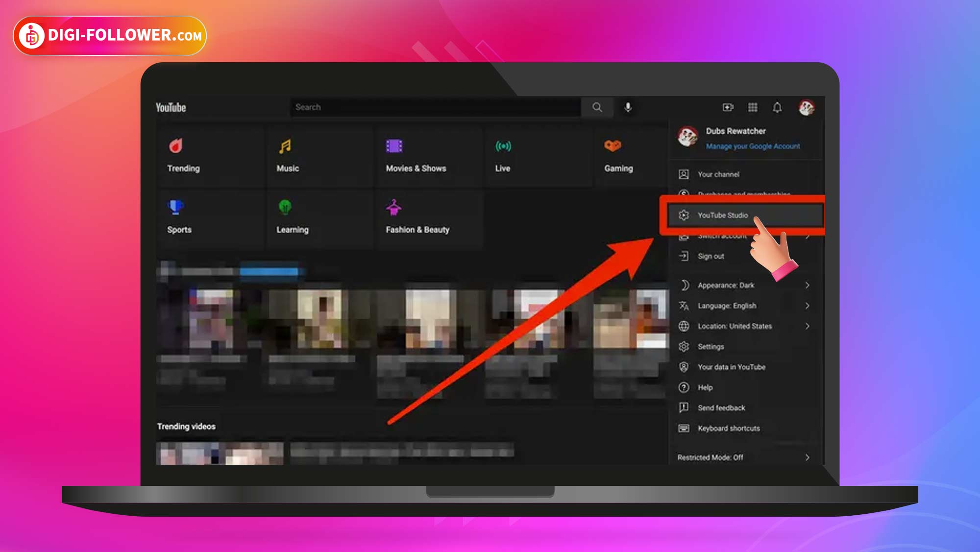Click the search input field
This screenshot has width=980, height=552.
point(437,107)
